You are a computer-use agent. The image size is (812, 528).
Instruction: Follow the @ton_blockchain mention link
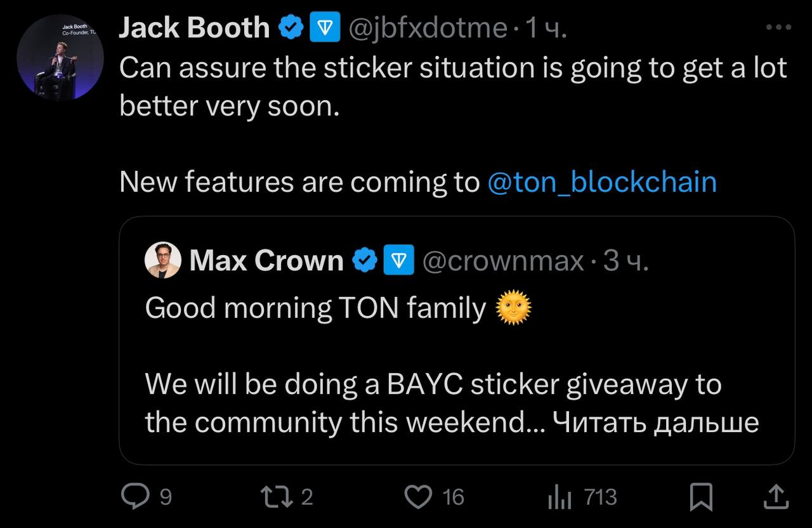coord(601,182)
